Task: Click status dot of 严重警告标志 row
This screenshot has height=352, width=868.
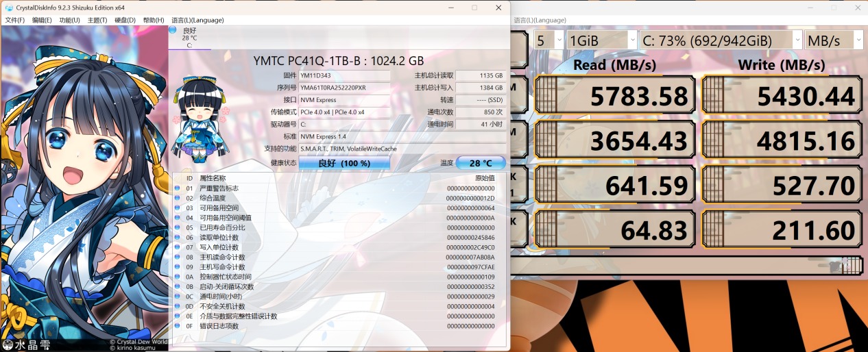Action: pyautogui.click(x=177, y=188)
